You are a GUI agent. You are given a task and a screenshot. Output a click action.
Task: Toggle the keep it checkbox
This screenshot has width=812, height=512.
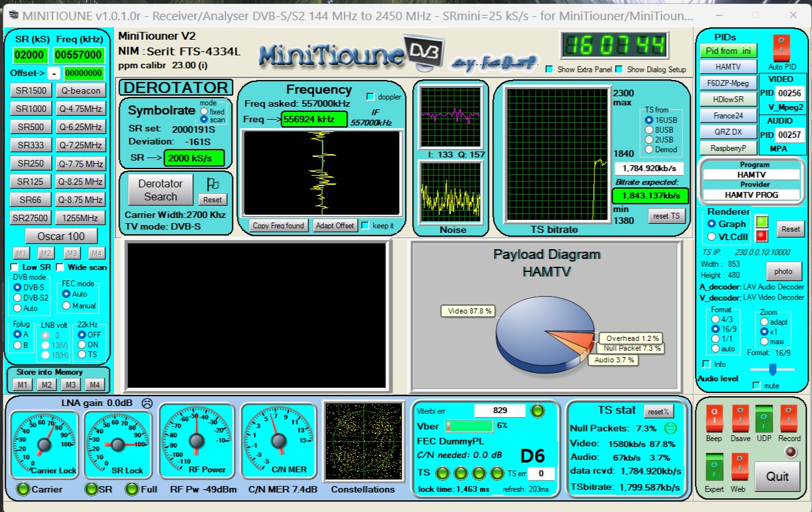click(x=365, y=225)
